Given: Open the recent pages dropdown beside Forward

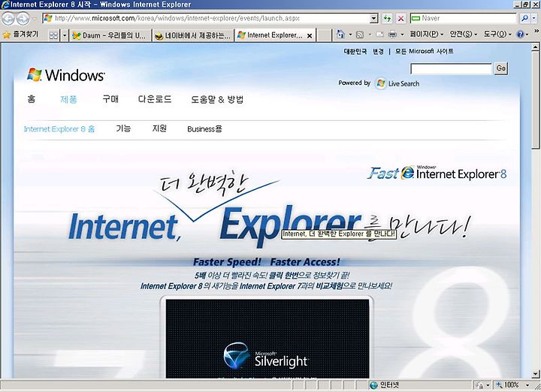Looking at the screenshot, I should 35,19.
